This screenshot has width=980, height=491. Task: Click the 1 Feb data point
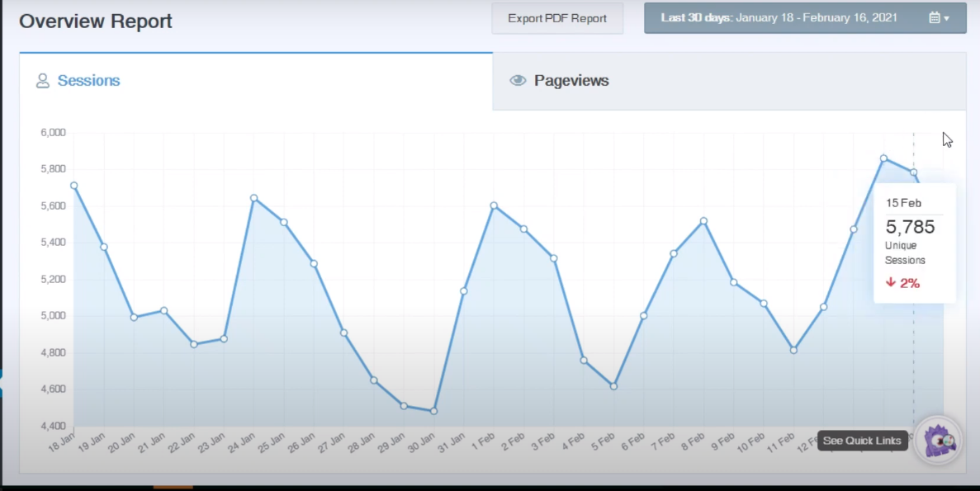(494, 205)
